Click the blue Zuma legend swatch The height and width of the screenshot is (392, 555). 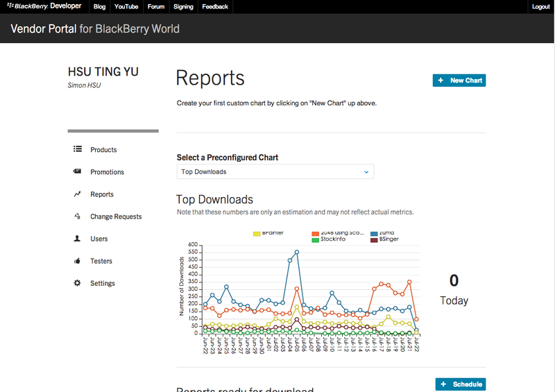pos(374,233)
